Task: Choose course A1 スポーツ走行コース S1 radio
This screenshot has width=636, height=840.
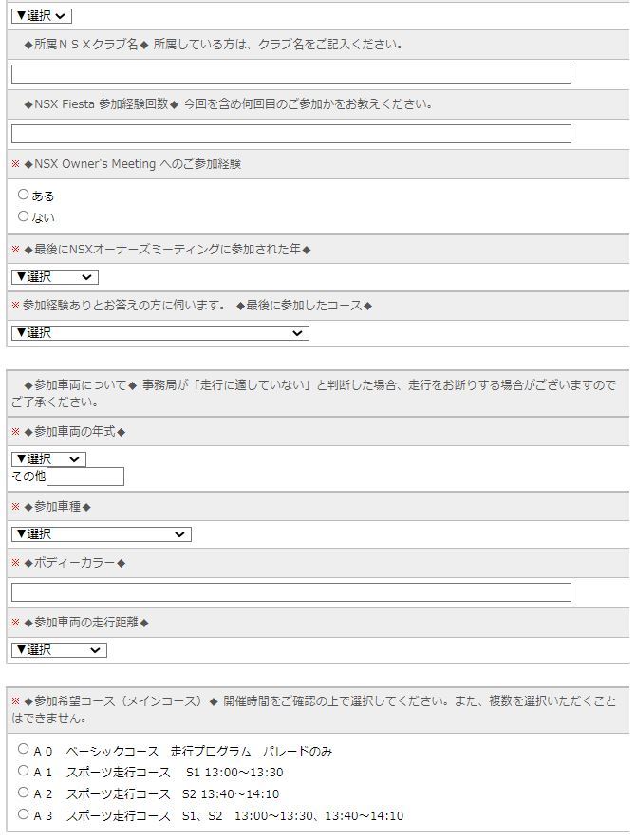Action: [24, 771]
